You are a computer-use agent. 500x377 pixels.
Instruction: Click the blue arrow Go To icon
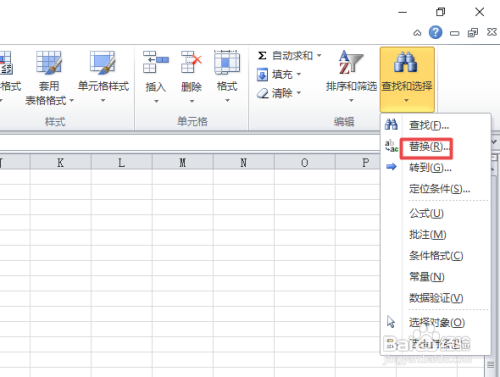pos(391,167)
